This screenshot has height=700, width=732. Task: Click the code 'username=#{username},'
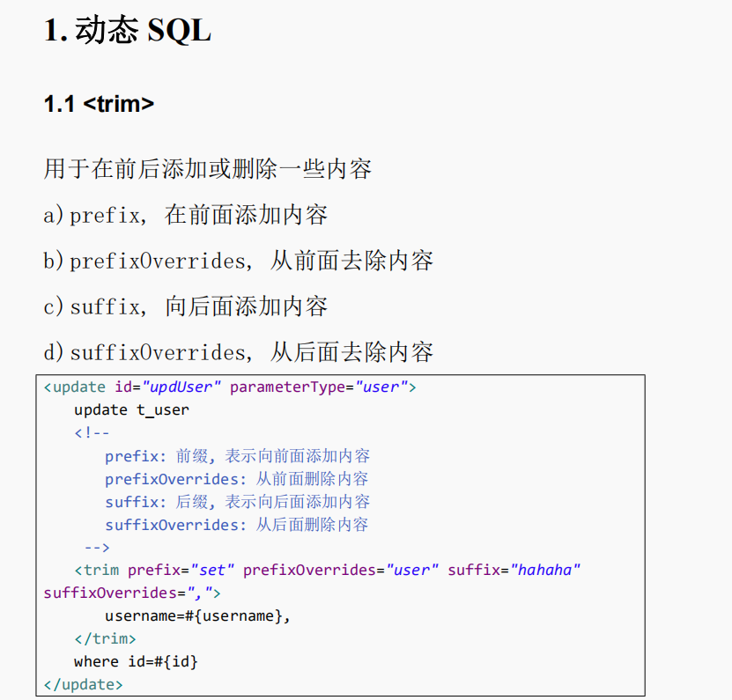click(197, 616)
